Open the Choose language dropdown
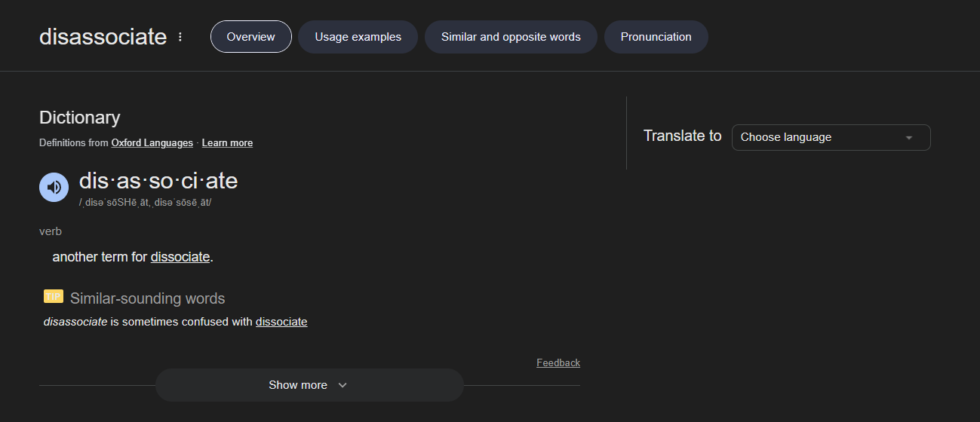This screenshot has height=422, width=980. click(x=831, y=137)
